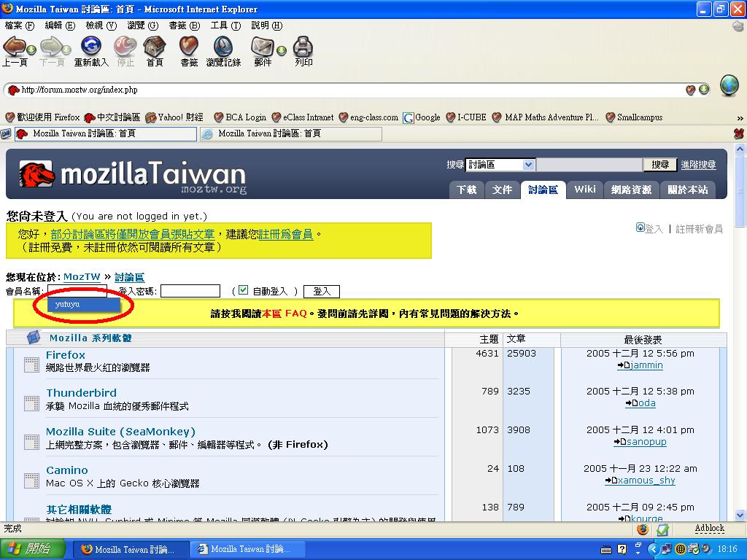Click the forum status icon next to Thunderbird

point(31,403)
